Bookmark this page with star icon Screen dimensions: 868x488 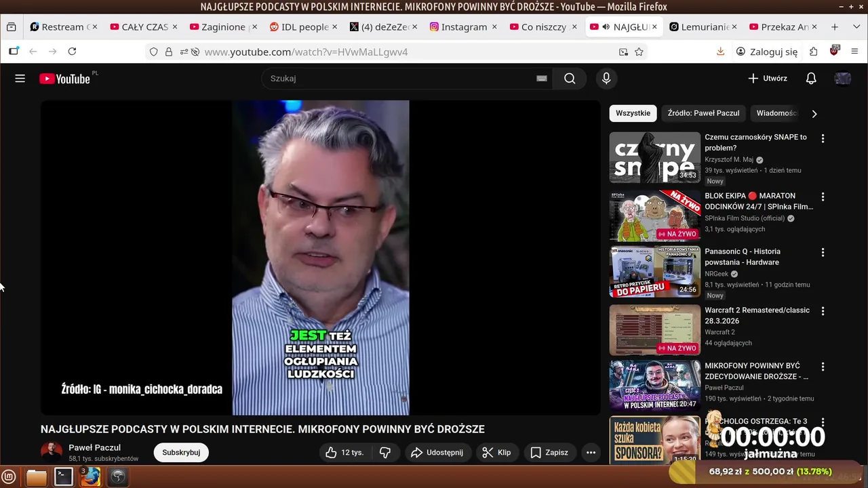tap(639, 52)
